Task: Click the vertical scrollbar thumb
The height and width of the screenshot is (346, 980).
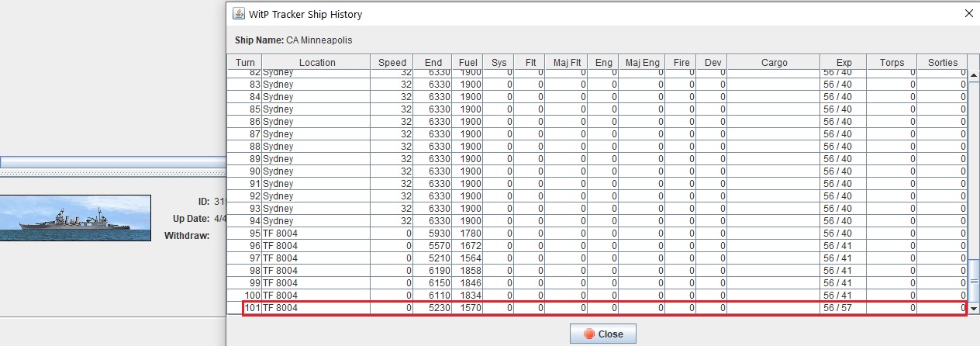Action: [x=974, y=281]
